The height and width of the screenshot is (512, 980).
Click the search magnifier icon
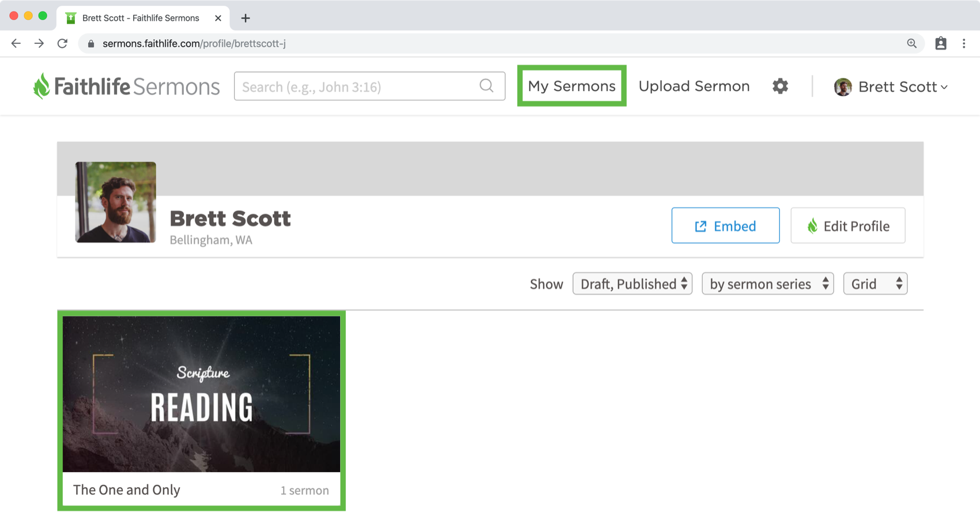coord(487,86)
